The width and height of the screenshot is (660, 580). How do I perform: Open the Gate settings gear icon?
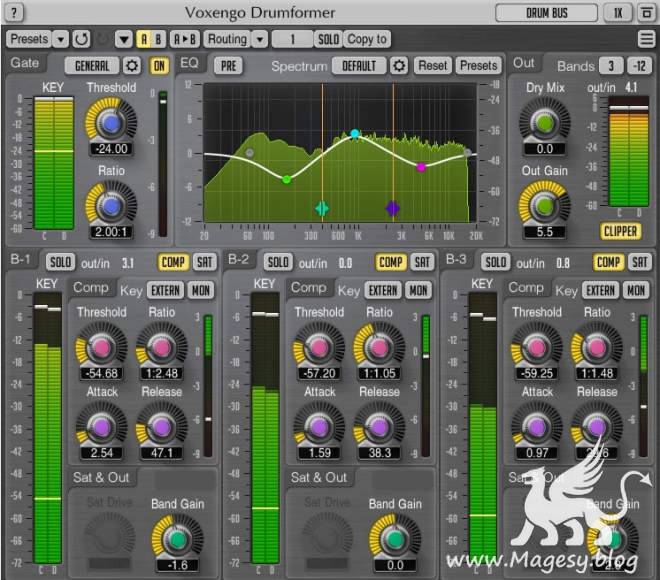click(x=132, y=66)
